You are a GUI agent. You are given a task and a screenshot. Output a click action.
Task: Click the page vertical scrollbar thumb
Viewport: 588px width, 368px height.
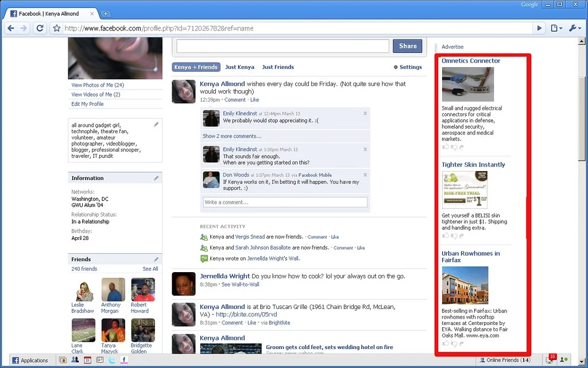(582, 119)
